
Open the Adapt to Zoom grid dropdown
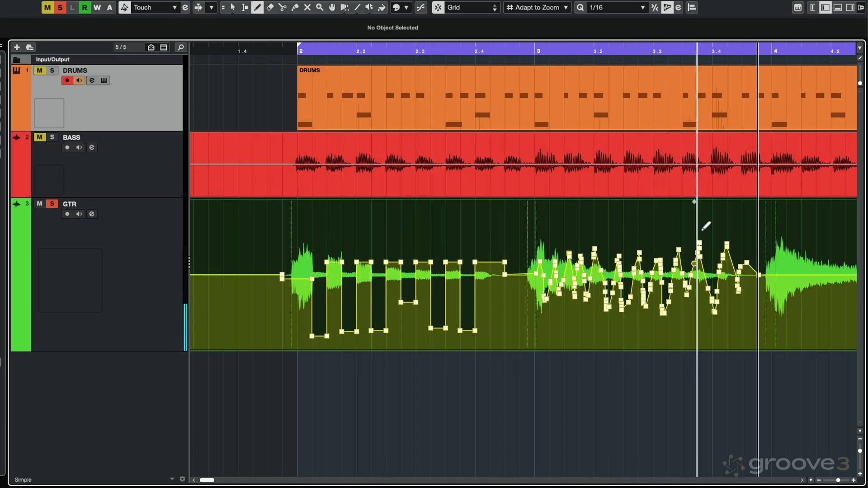(x=537, y=7)
